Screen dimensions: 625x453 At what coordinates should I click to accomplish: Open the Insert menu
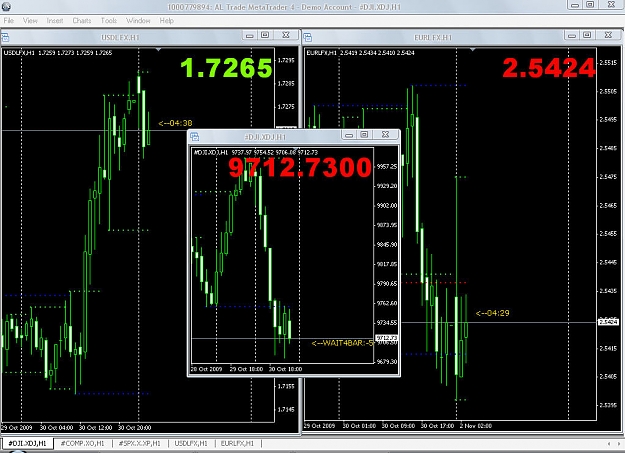(55, 20)
